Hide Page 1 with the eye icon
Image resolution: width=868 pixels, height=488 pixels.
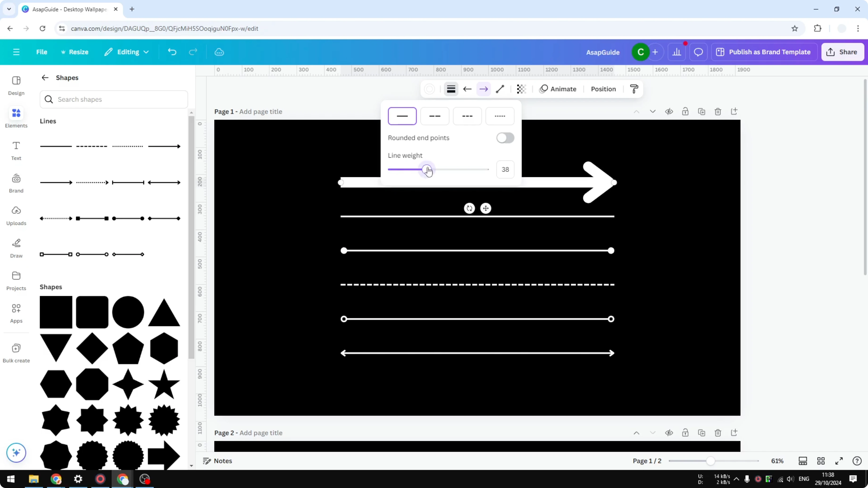point(669,112)
